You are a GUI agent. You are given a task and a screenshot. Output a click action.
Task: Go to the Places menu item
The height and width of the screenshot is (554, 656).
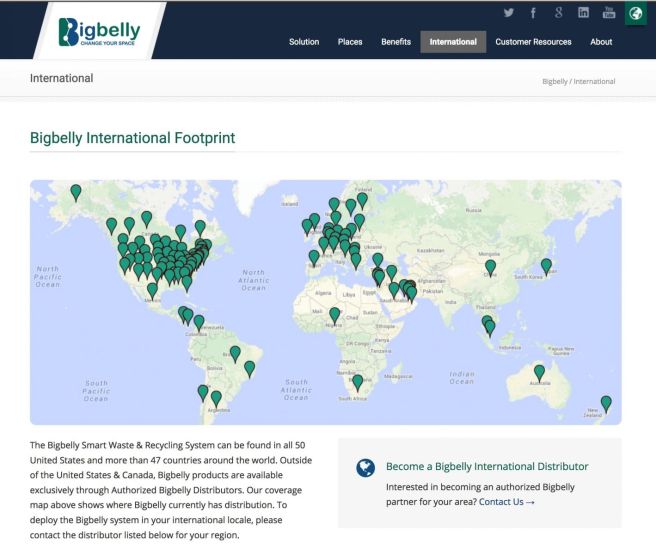350,42
